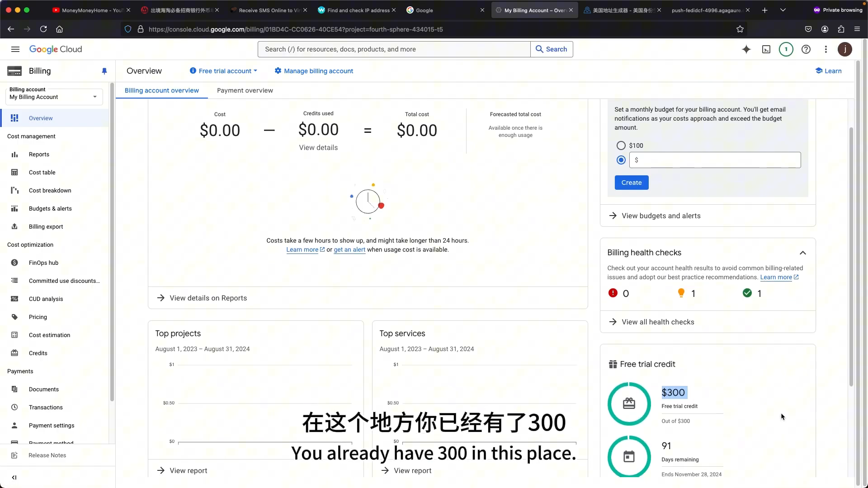Screen dimensions: 868x488
Task: Click the Search button
Action: (x=552, y=49)
